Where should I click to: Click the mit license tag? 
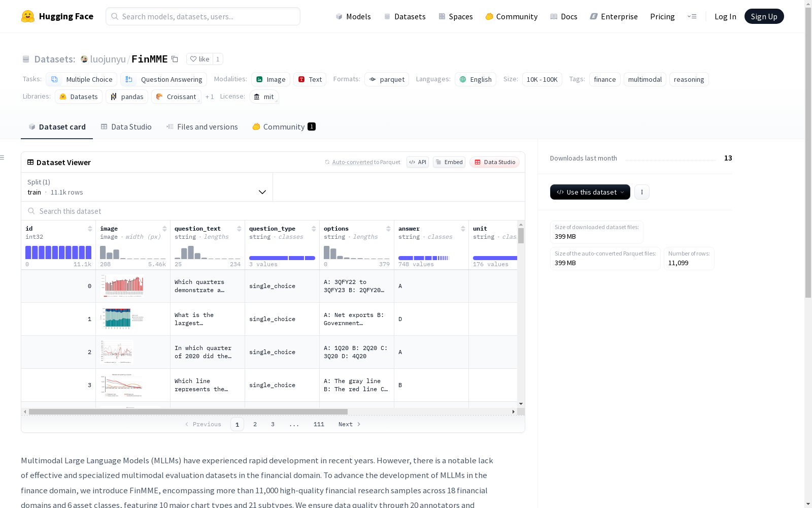(264, 97)
